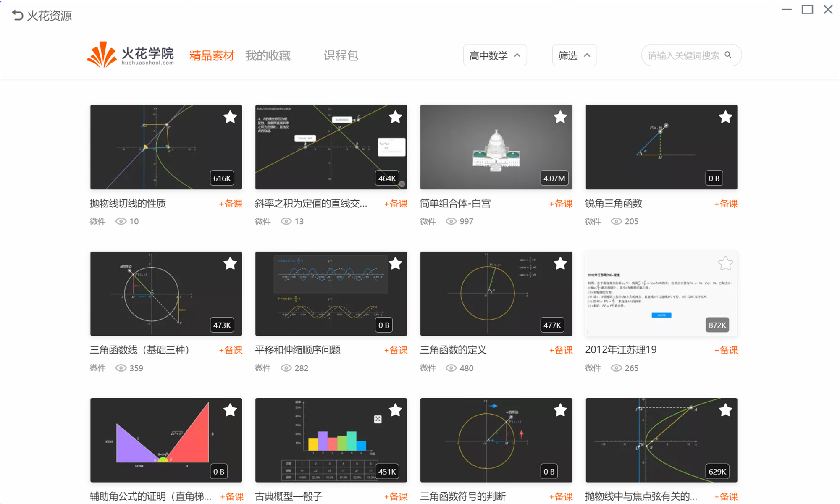Click the 616K size badge

tap(222, 178)
